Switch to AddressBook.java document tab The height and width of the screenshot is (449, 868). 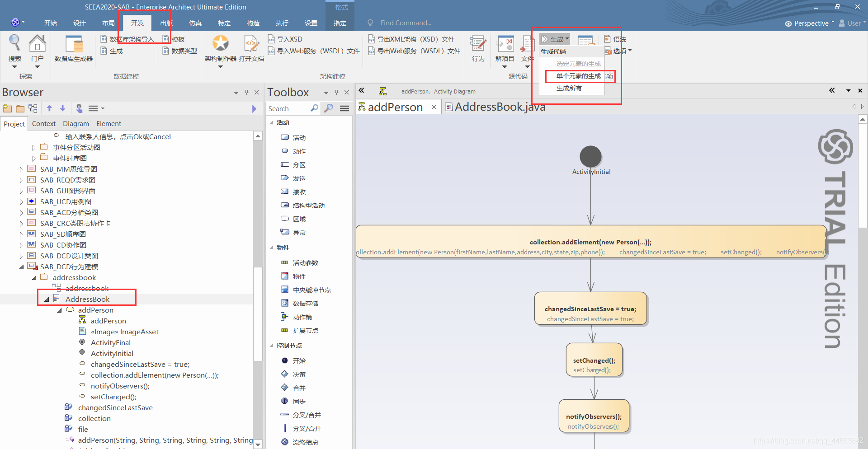(x=495, y=107)
